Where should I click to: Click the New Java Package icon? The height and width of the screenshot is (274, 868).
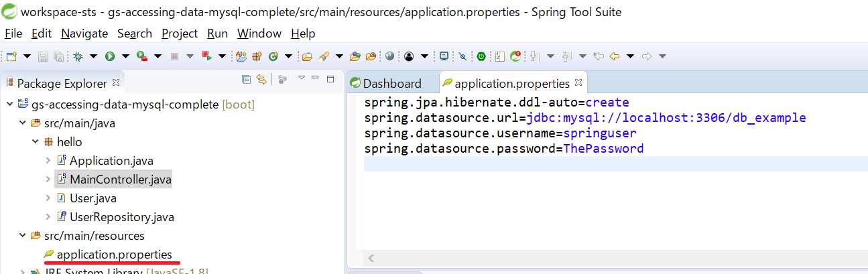[257, 56]
